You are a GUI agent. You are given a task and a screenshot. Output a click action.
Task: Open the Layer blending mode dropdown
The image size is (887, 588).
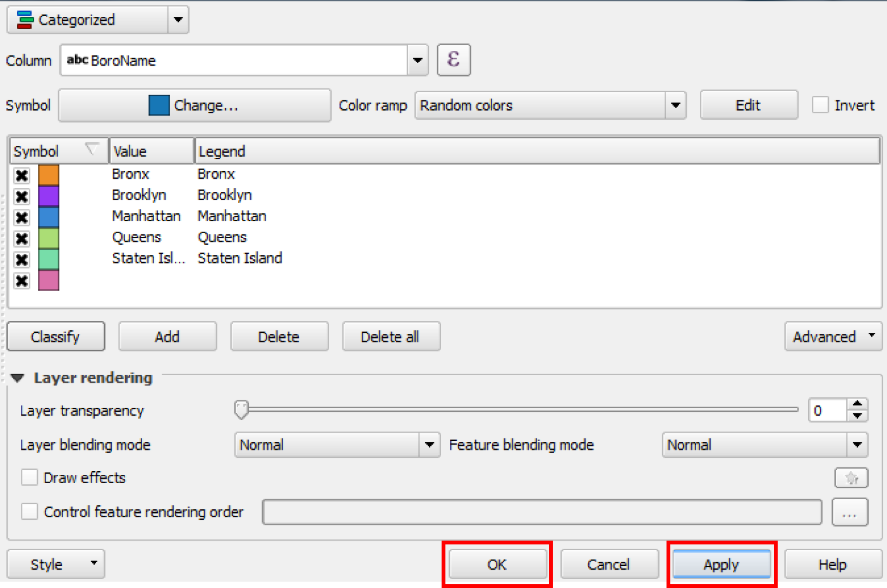point(430,445)
